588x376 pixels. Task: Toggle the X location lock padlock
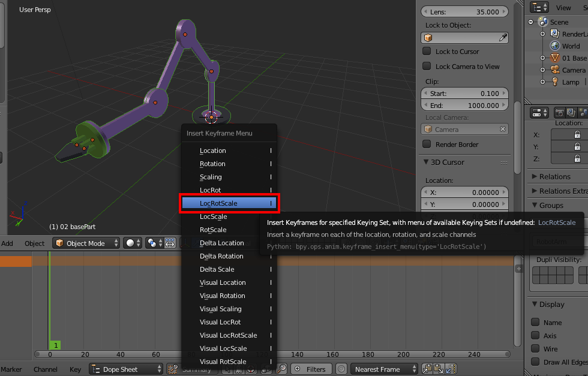point(577,134)
